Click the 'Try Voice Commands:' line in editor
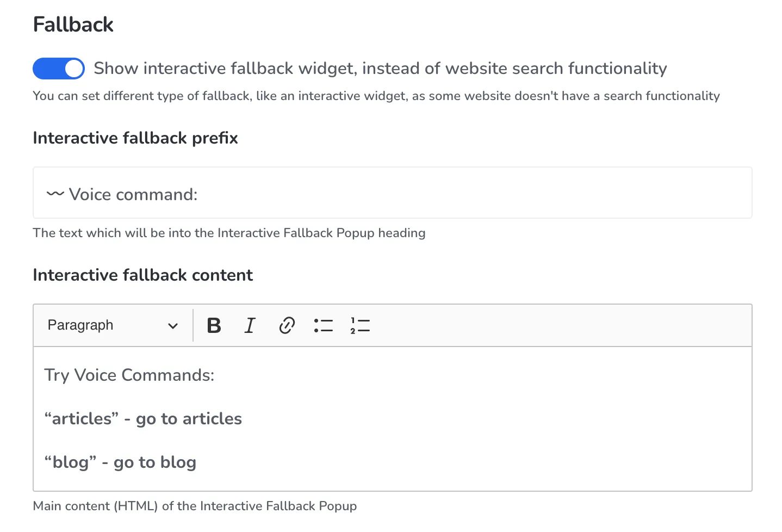The image size is (782, 532). [x=129, y=375]
